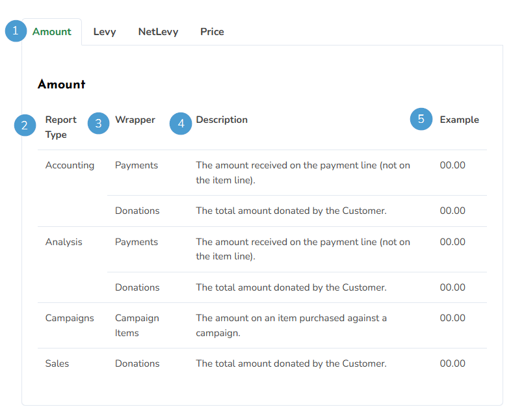The width and height of the screenshot is (524, 420).
Task: Select the Campaigns report type cell
Action: 70,318
